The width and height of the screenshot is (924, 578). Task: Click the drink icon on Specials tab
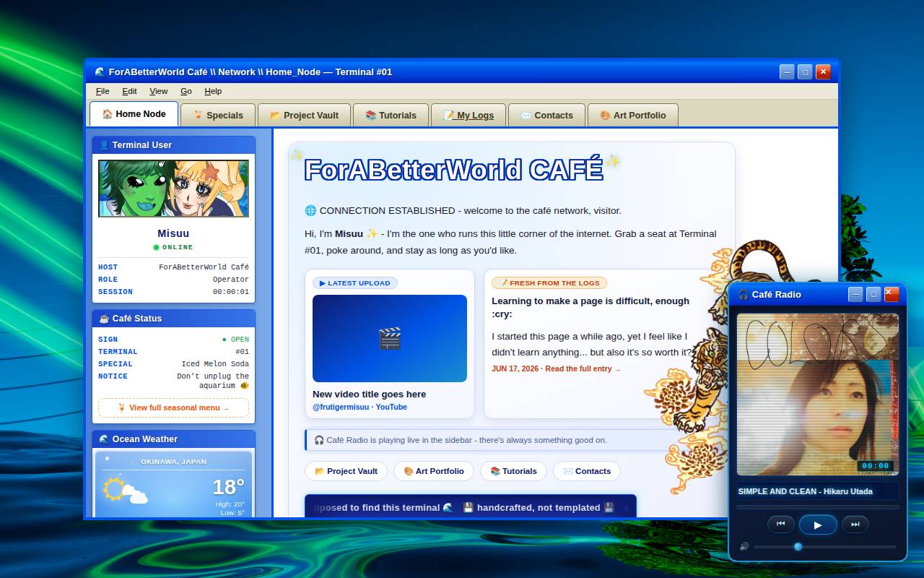pyautogui.click(x=197, y=116)
